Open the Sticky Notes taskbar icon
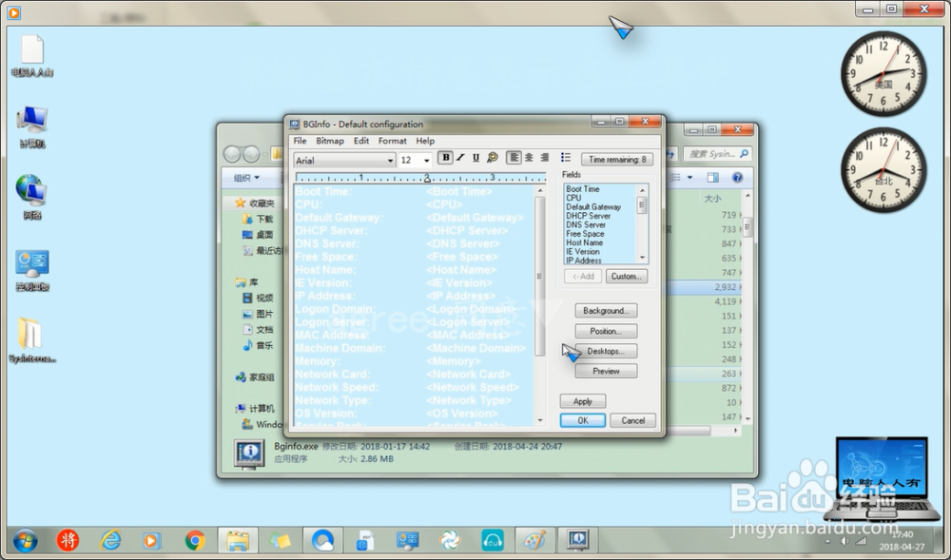Screen dimensions: 951x560 coord(281,541)
